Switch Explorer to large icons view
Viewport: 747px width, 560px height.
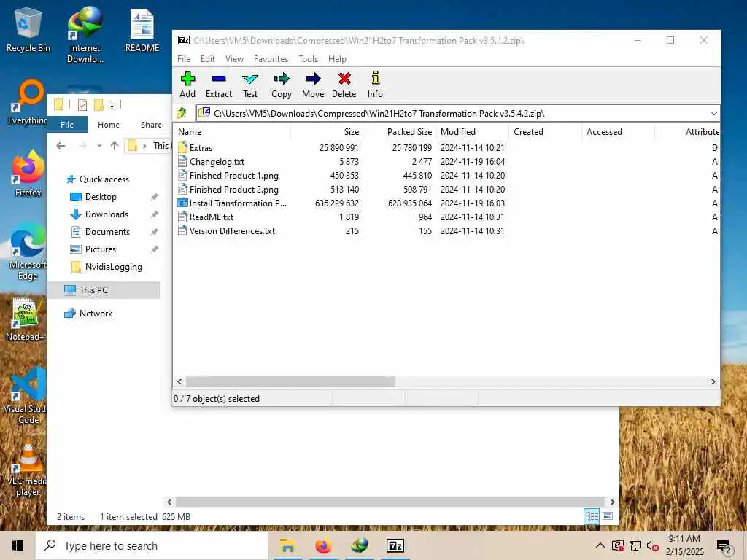pyautogui.click(x=608, y=516)
